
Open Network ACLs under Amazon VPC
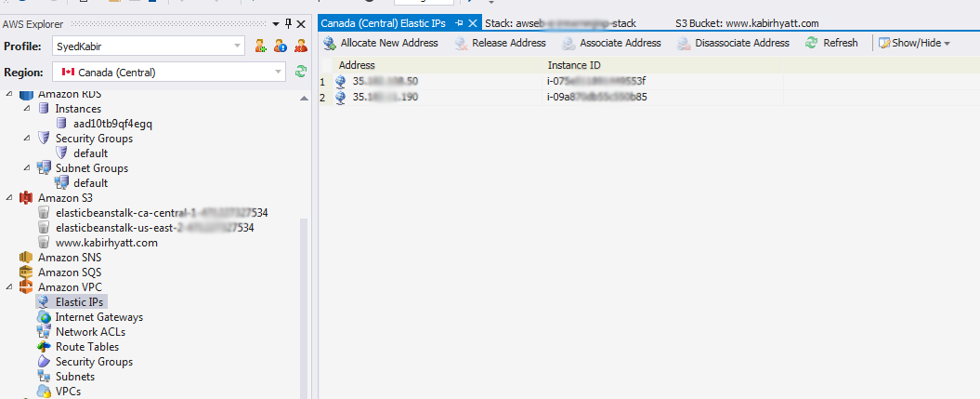pyautogui.click(x=90, y=332)
